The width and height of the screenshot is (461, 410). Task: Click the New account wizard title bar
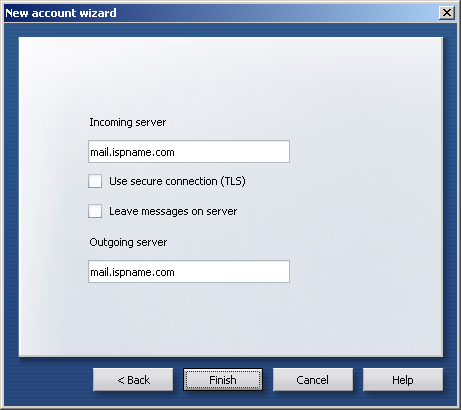click(220, 13)
